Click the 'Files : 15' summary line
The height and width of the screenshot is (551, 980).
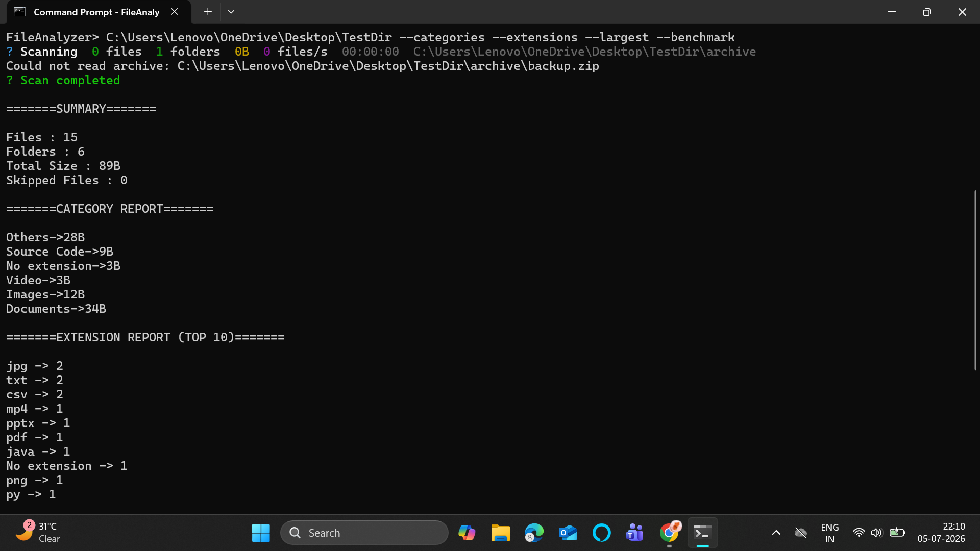point(42,137)
